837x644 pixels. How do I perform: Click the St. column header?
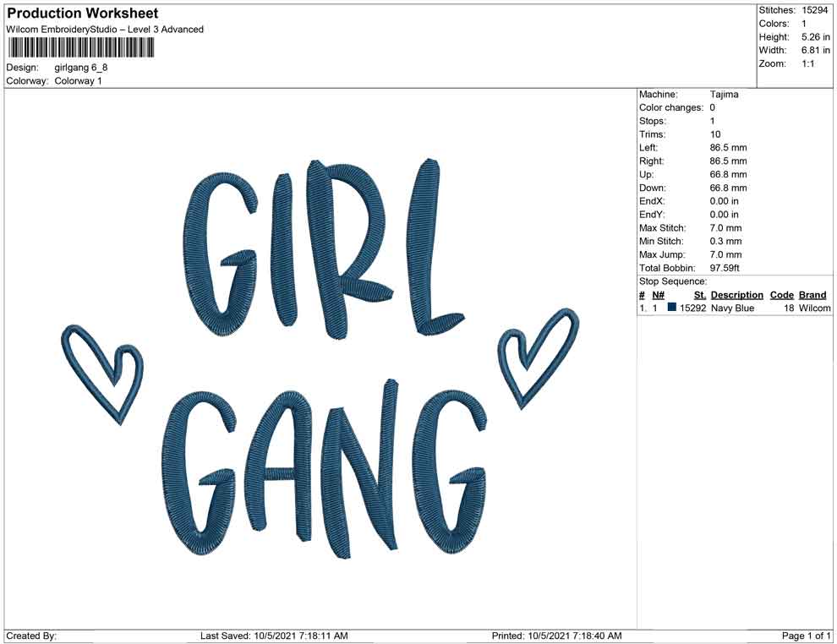pos(699,295)
